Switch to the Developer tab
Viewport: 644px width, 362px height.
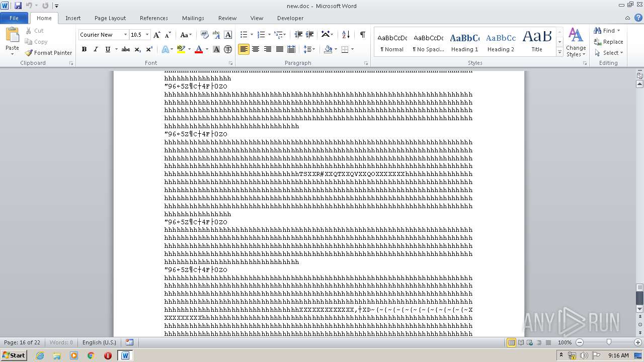coord(290,18)
